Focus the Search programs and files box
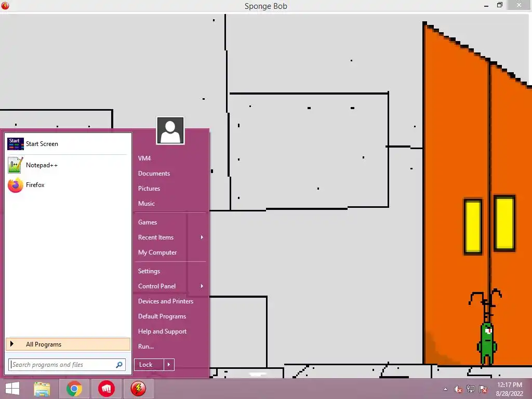The image size is (532, 399). 67,365
